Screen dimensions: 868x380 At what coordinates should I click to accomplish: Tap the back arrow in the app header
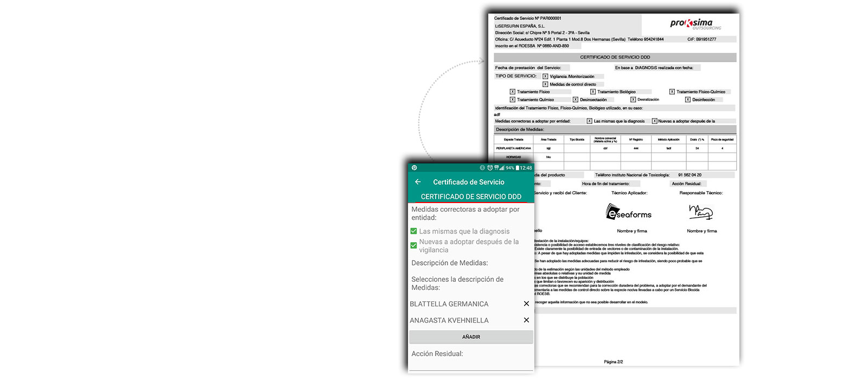click(418, 182)
